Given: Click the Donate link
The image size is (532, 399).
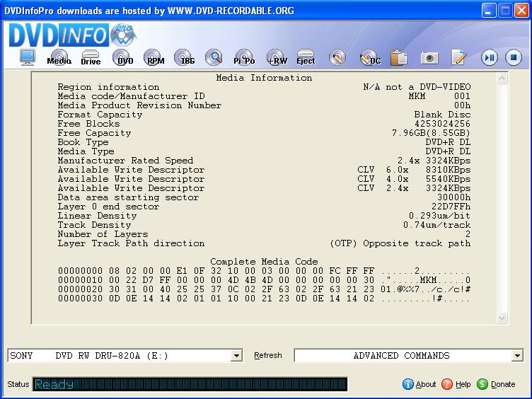Looking at the screenshot, I should (503, 384).
